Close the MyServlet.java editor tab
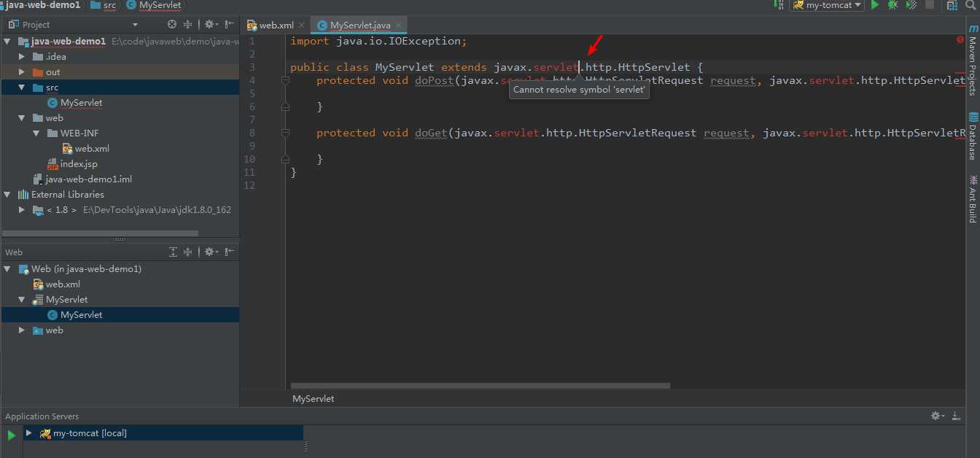Screen dimensions: 980x458 click(400, 26)
